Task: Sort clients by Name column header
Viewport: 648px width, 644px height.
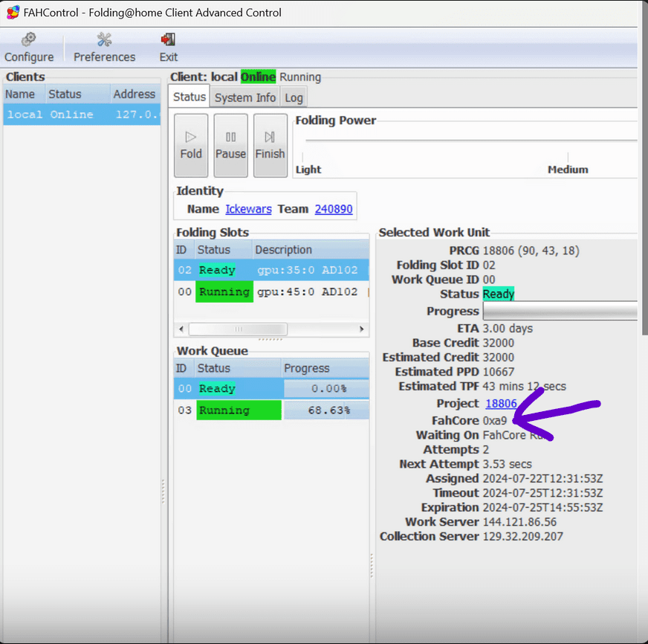Action: [24, 94]
